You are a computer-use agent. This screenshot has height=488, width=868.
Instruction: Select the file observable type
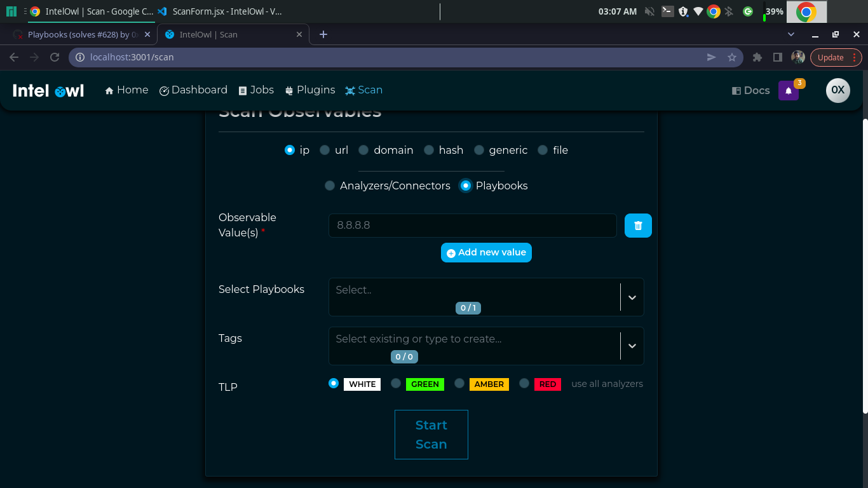tap(543, 150)
